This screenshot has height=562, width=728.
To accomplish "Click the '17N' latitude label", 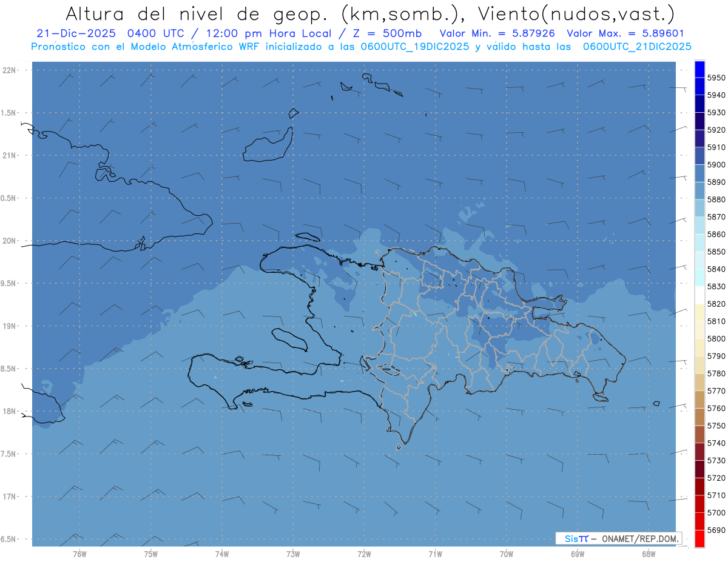I will [x=9, y=496].
